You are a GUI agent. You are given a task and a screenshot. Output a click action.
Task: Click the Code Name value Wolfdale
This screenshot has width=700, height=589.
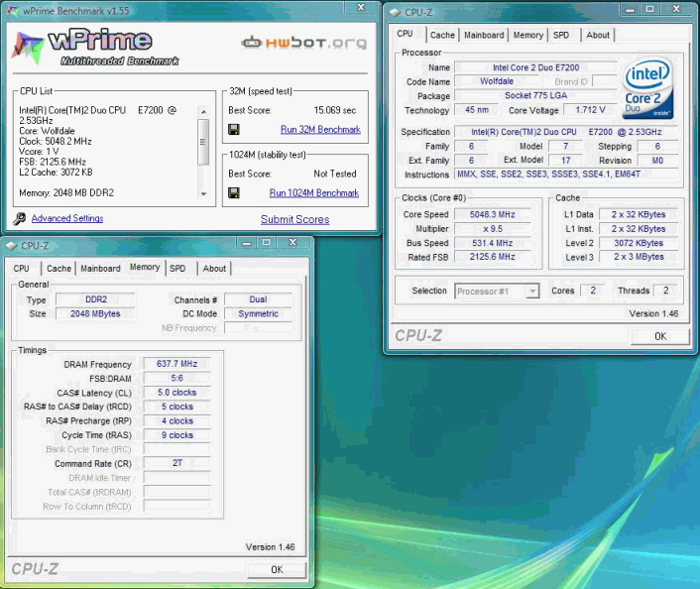click(497, 81)
